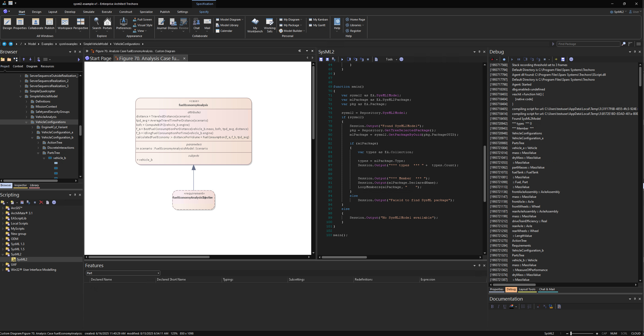Viewport: 644px width, 336px height.
Task: Expand the Definitions folder in the Browser
Action: [x=27, y=101]
